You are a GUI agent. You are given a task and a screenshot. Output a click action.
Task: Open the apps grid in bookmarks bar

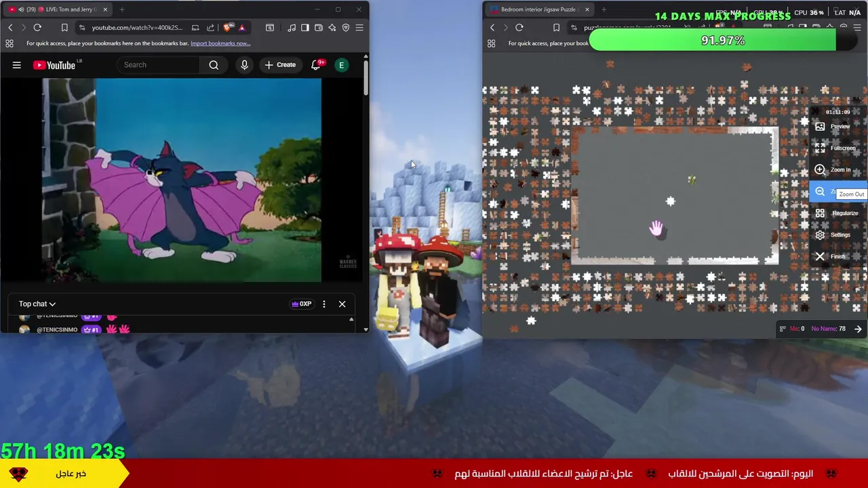pyautogui.click(x=9, y=43)
